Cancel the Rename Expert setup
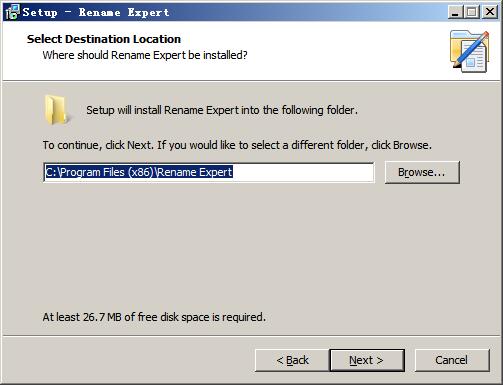Screen dimensions: 503x385 (452, 360)
